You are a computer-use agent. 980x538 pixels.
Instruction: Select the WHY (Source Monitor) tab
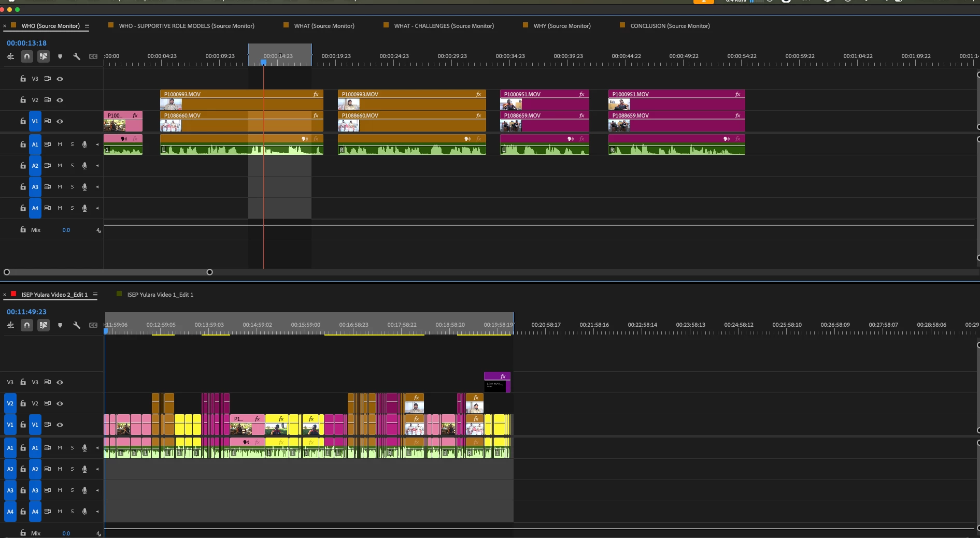(x=562, y=26)
